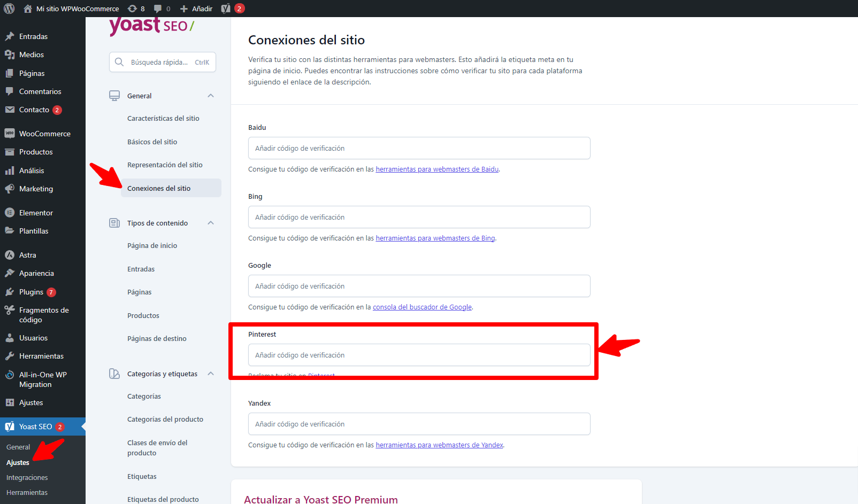Click the Comentarios speech bubble icon

click(x=10, y=91)
